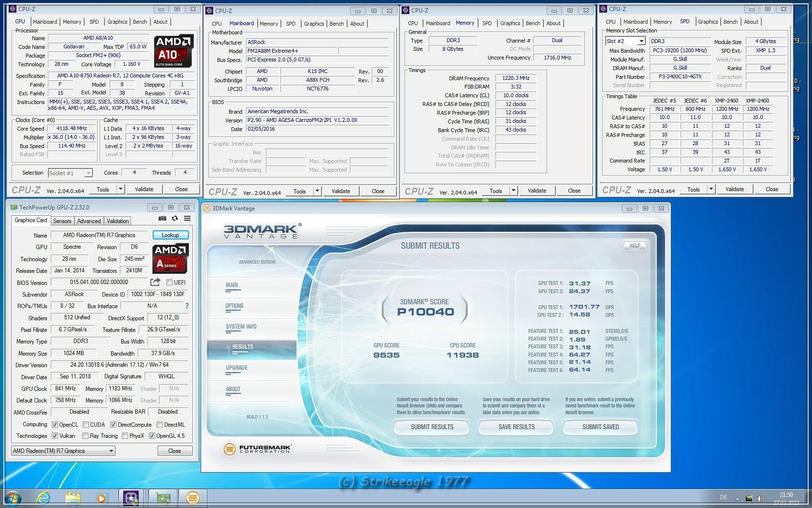Launch Internet Explorer from taskbar

click(x=43, y=498)
